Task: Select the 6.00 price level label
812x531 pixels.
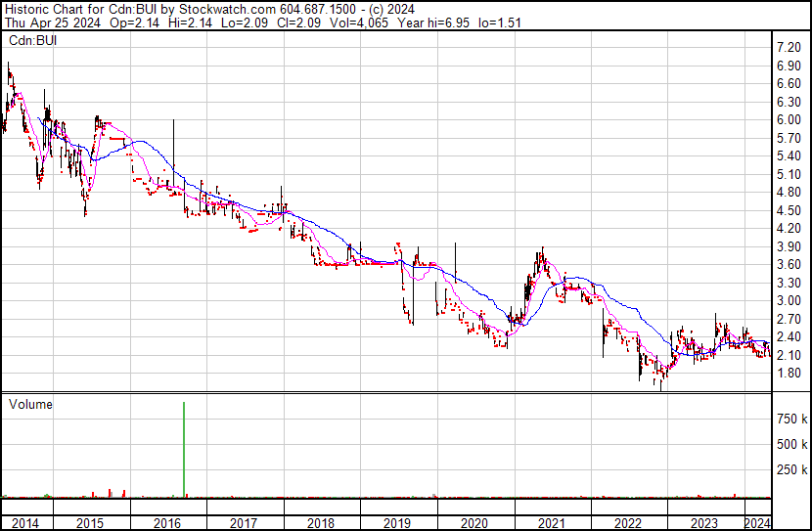Action: pyautogui.click(x=789, y=119)
